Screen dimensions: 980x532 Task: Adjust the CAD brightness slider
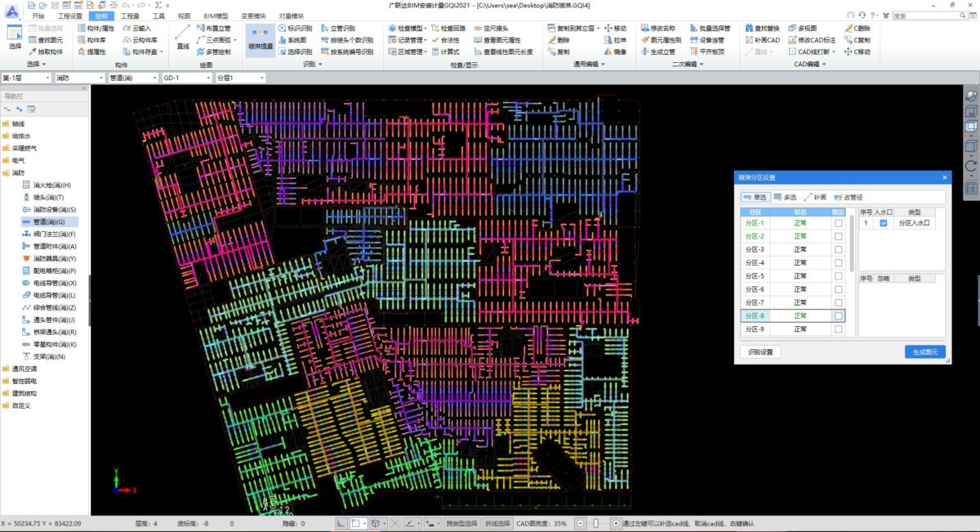[x=597, y=523]
